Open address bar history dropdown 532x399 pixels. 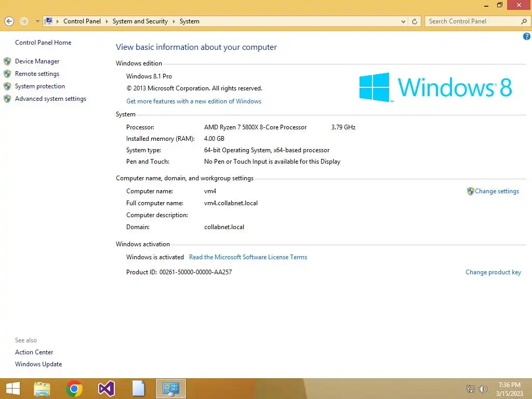(x=403, y=21)
